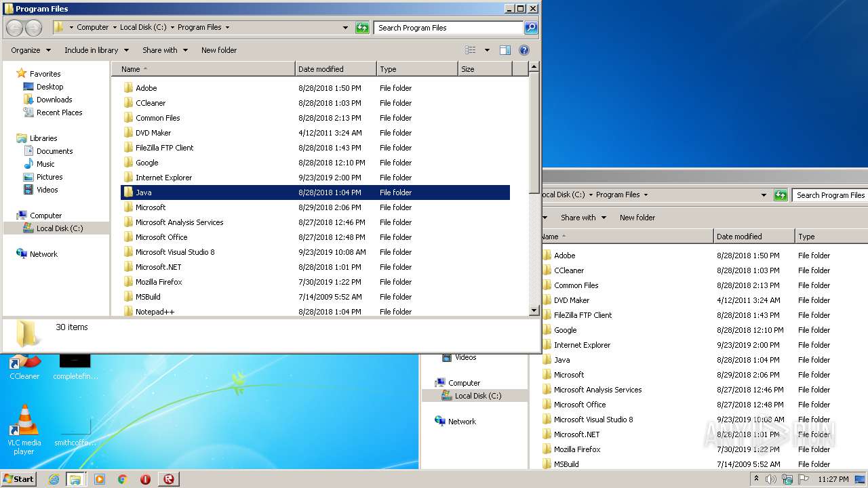Toggle the preview pane icon
Screen dimensions: 868x488
coord(505,50)
